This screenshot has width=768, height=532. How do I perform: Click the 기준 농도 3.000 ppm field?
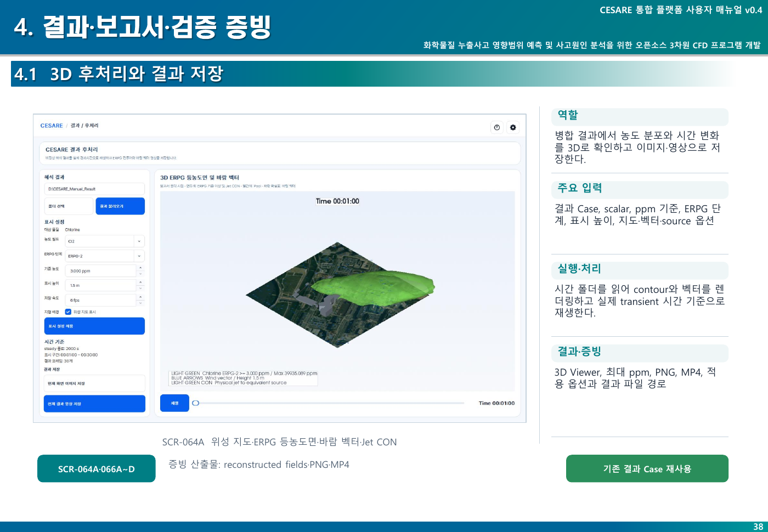tap(100, 271)
